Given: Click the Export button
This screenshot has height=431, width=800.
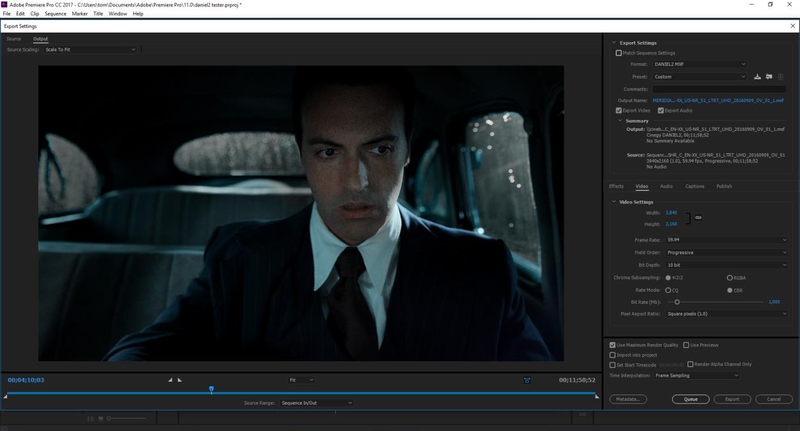Looking at the screenshot, I should [x=732, y=399].
